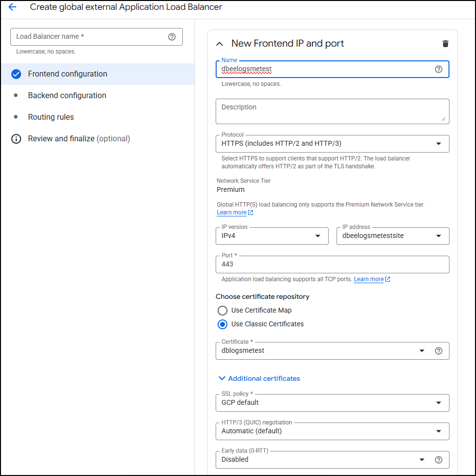The height and width of the screenshot is (476, 476).
Task: Click help icon beside Early data field
Action: coord(439,460)
